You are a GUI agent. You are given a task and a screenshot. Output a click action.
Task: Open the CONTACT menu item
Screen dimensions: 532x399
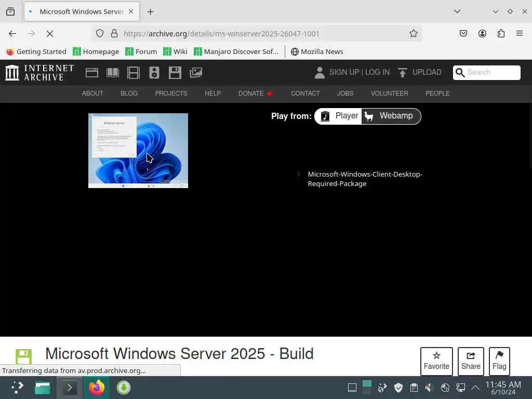pos(305,94)
